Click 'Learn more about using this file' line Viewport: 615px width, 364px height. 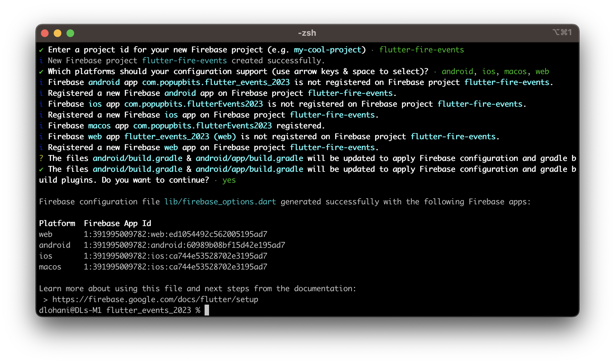[198, 289]
